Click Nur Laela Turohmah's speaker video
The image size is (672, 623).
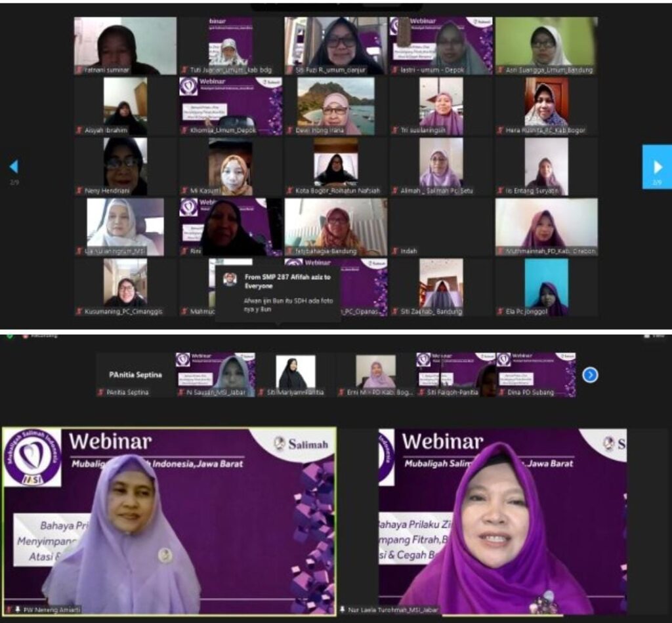coord(502,521)
